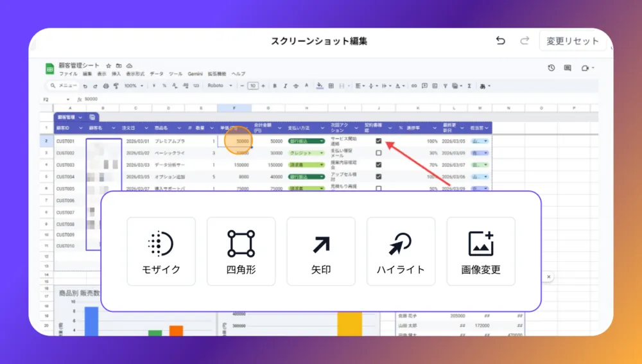Viewport: 642px width, 364px height.
Task: Open the 進捗率 column header dropdown
Action: click(435, 128)
